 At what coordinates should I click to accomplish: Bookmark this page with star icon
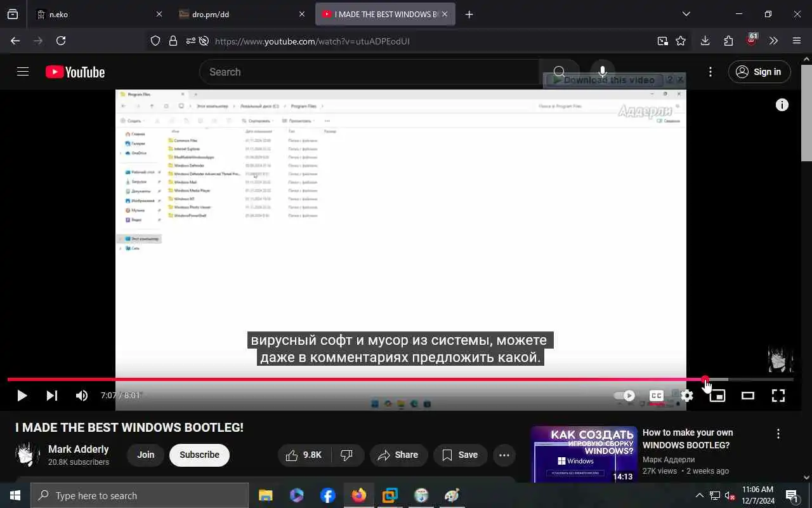681,41
